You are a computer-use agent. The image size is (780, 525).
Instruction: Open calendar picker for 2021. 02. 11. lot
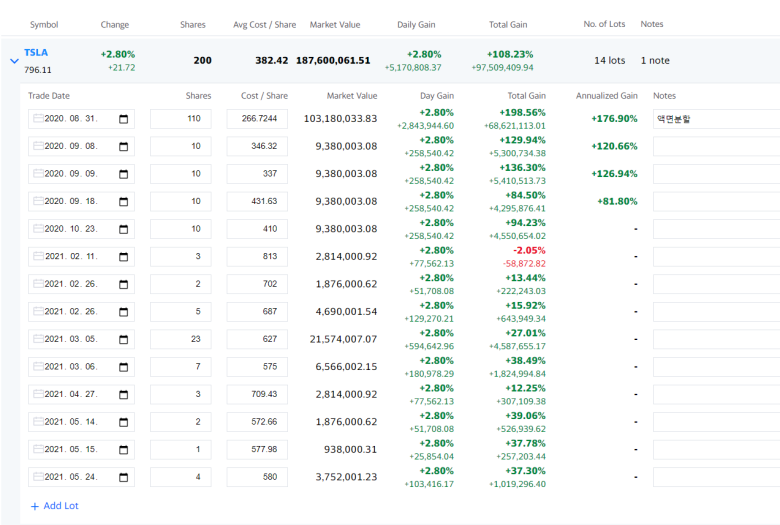123,257
